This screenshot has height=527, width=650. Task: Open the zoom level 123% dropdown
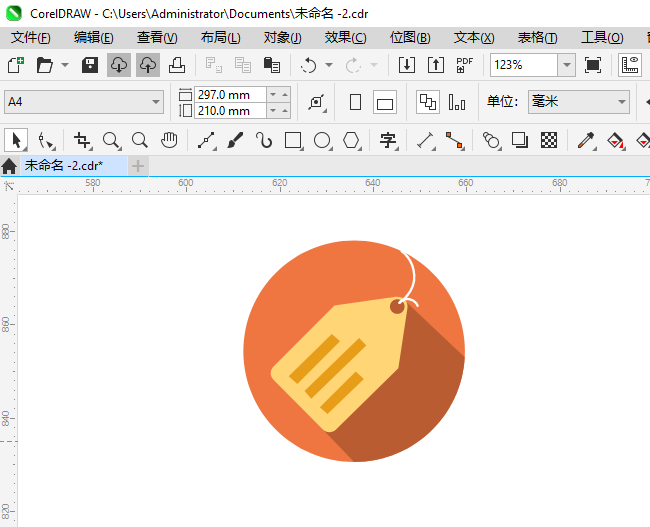[x=566, y=65]
